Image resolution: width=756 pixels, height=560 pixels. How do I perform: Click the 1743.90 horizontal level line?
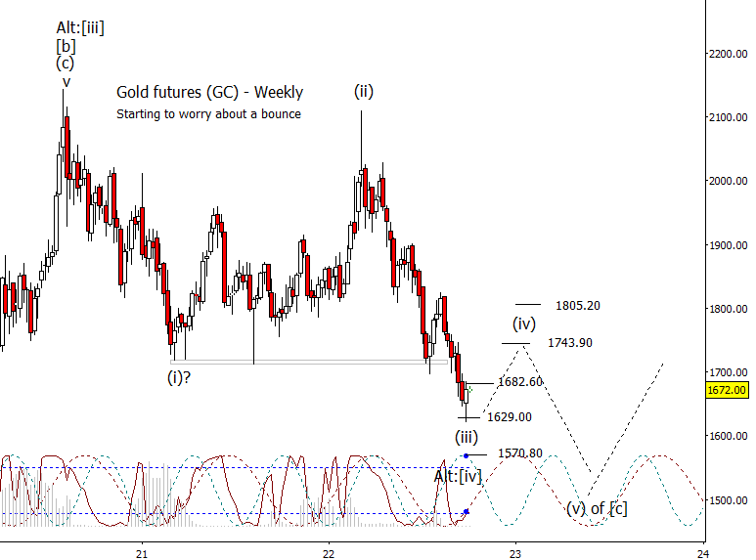click(x=515, y=343)
